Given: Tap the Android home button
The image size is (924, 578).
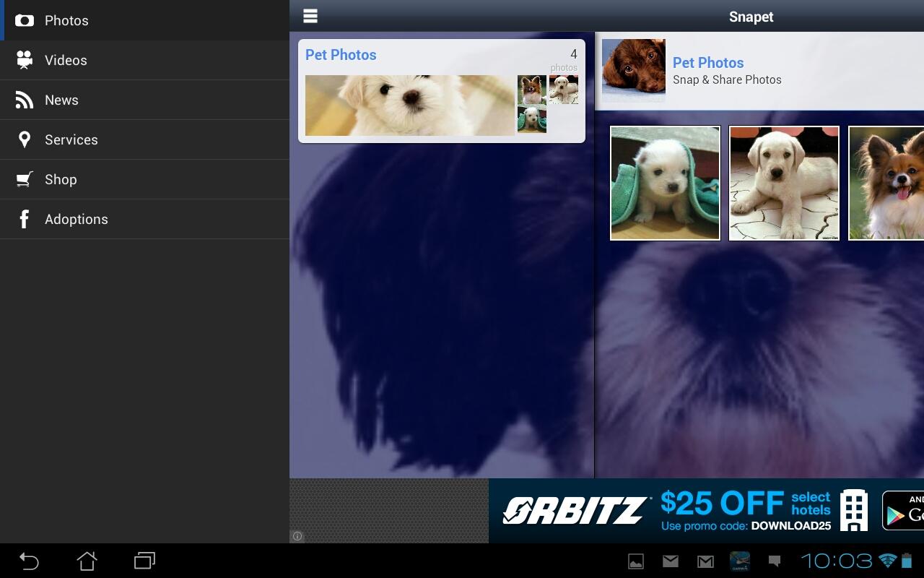Looking at the screenshot, I should pyautogui.click(x=87, y=561).
